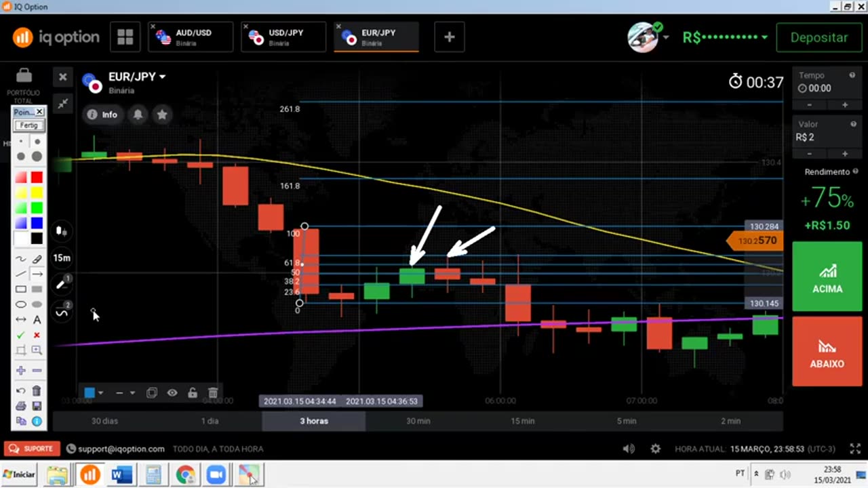This screenshot has width=868, height=488.
Task: Switch to the USD/JPY tab
Action: (x=283, y=37)
